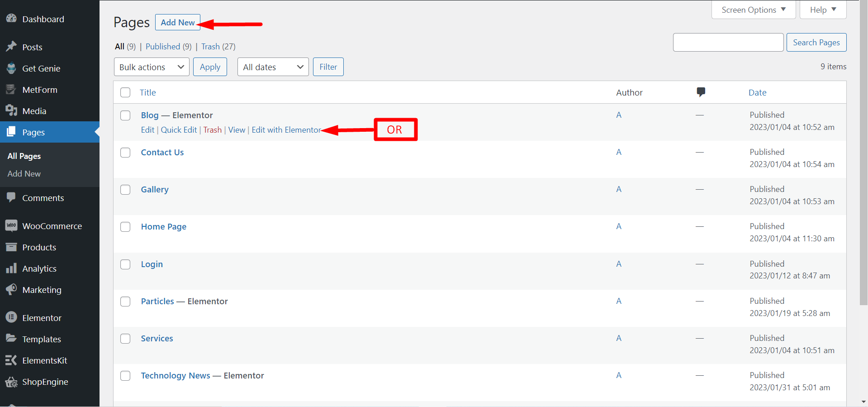
Task: Open Quick Edit for the Blog page
Action: pos(179,130)
